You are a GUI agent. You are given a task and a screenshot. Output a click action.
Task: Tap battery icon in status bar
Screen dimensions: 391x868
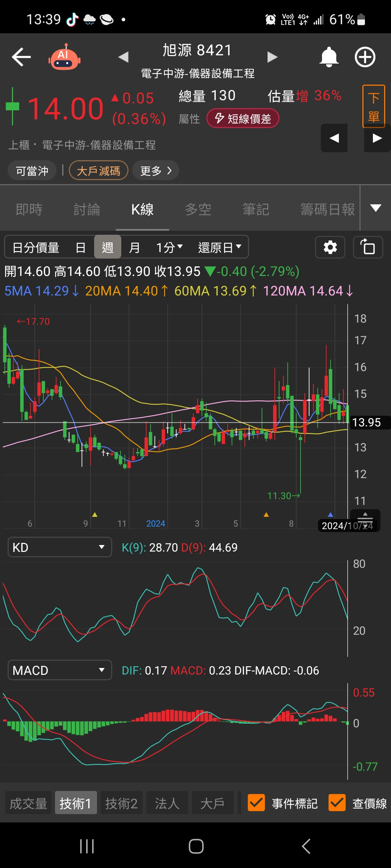click(361, 20)
